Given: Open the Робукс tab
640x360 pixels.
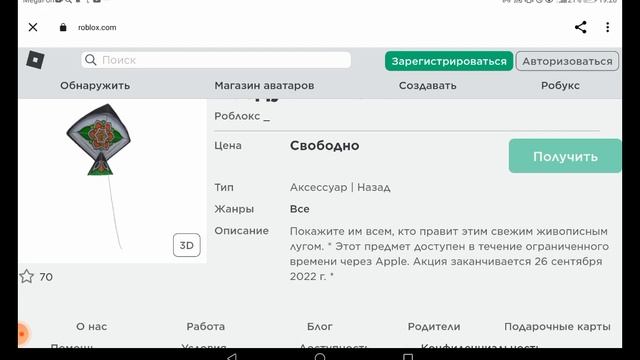Looking at the screenshot, I should click(560, 86).
